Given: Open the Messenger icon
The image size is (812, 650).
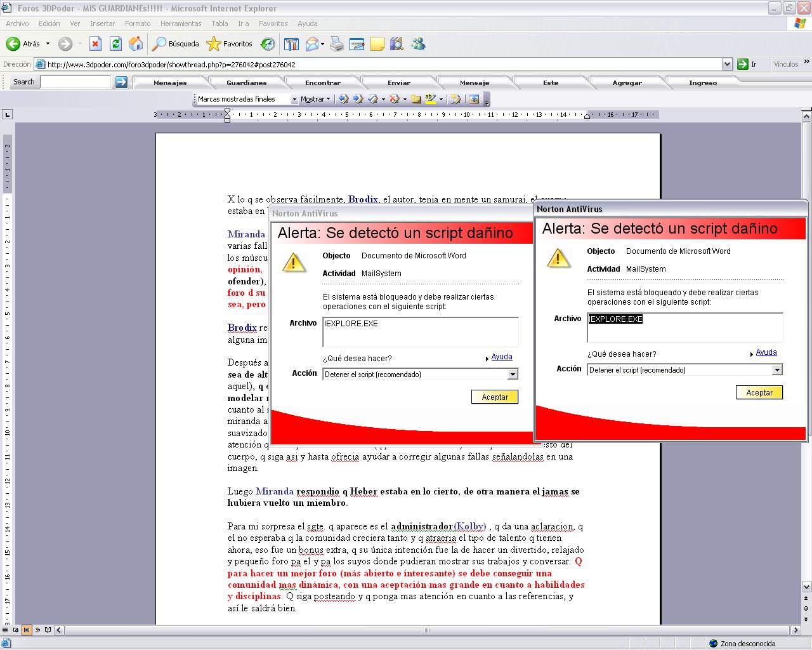Looking at the screenshot, I should pyautogui.click(x=418, y=44).
